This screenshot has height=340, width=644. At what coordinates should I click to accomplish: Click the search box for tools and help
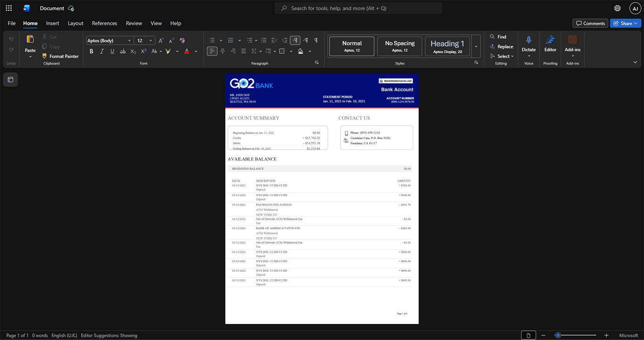pos(359,8)
